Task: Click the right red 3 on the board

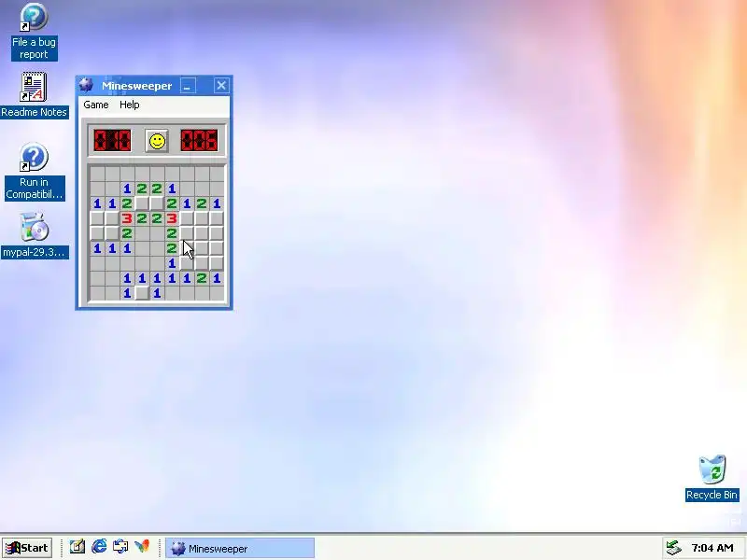Action: 172,218
